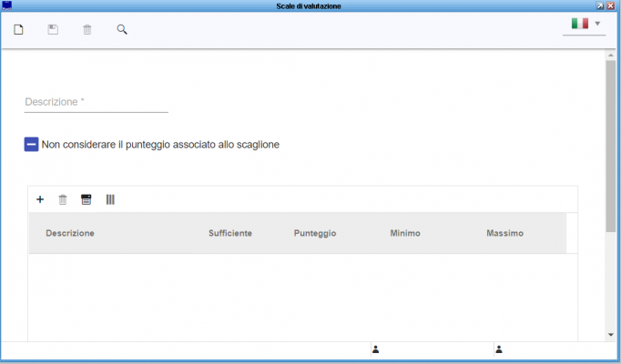Click the checkbox label text 'Non considerare il punteggio associato allo scaglione'
The width and height of the screenshot is (621, 364).
pyautogui.click(x=160, y=145)
